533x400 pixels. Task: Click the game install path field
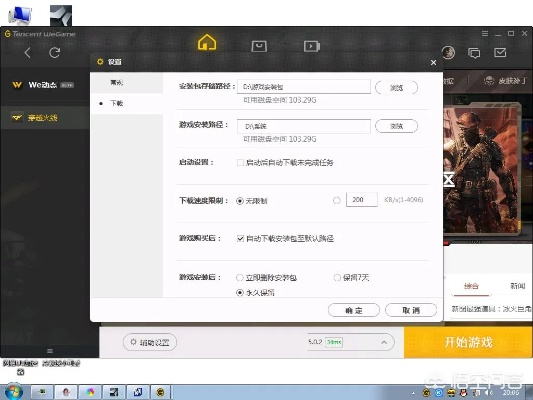point(304,126)
